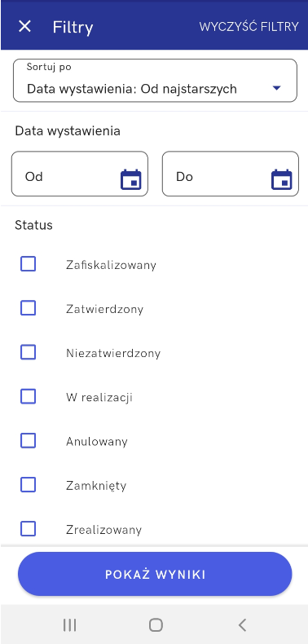Select the W realizacji checkbox
308x644 pixels.
tap(28, 397)
